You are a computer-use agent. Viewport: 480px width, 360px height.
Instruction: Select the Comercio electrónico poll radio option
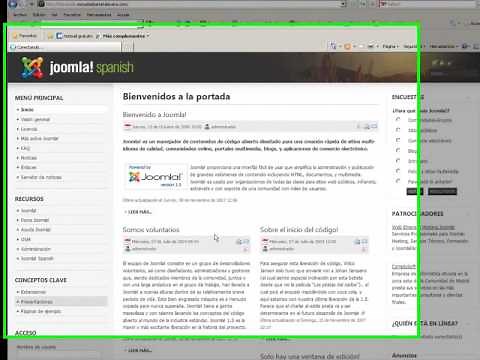(x=398, y=140)
